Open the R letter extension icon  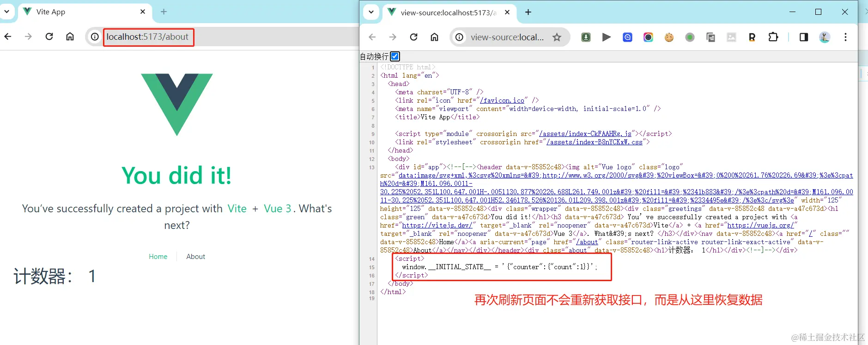pos(752,37)
